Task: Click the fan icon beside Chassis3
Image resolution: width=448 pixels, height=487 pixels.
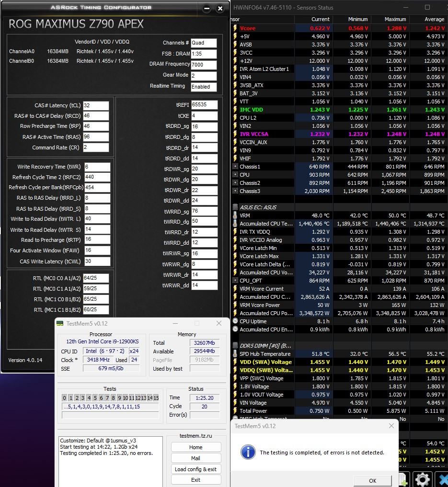Action: pyautogui.click(x=235, y=191)
